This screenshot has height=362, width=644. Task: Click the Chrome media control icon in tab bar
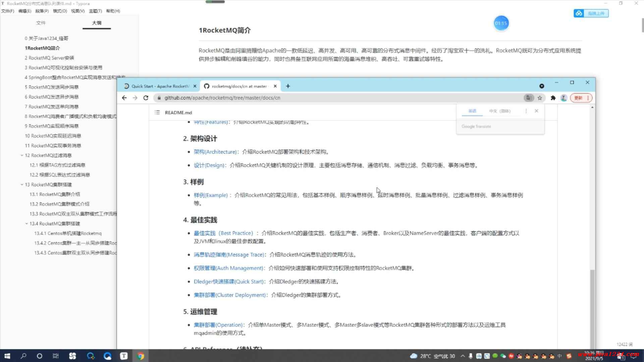[542, 86]
